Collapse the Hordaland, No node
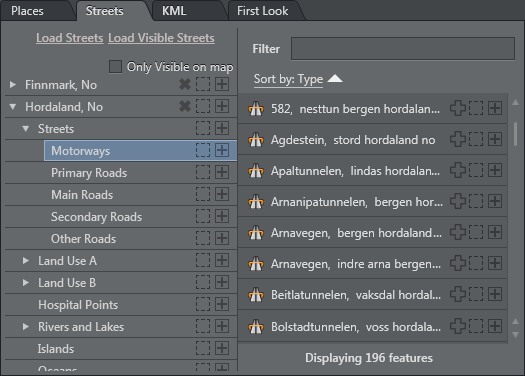This screenshot has height=376, width=525. point(13,107)
